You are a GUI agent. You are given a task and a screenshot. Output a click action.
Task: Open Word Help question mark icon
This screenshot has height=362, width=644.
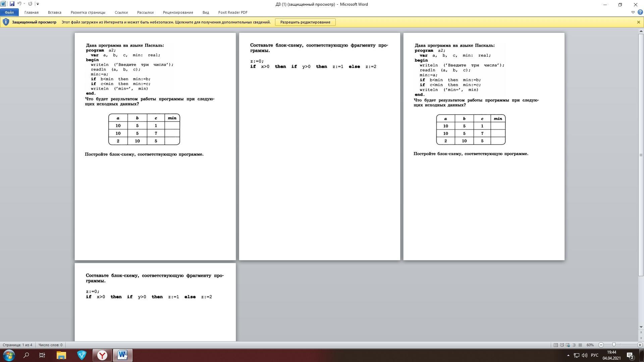tap(640, 12)
